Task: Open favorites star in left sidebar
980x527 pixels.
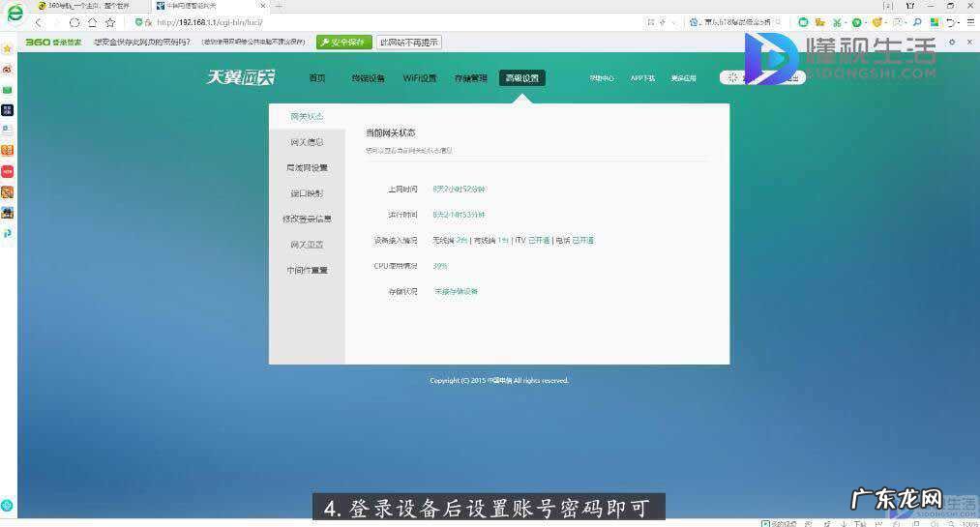Action: (x=8, y=48)
